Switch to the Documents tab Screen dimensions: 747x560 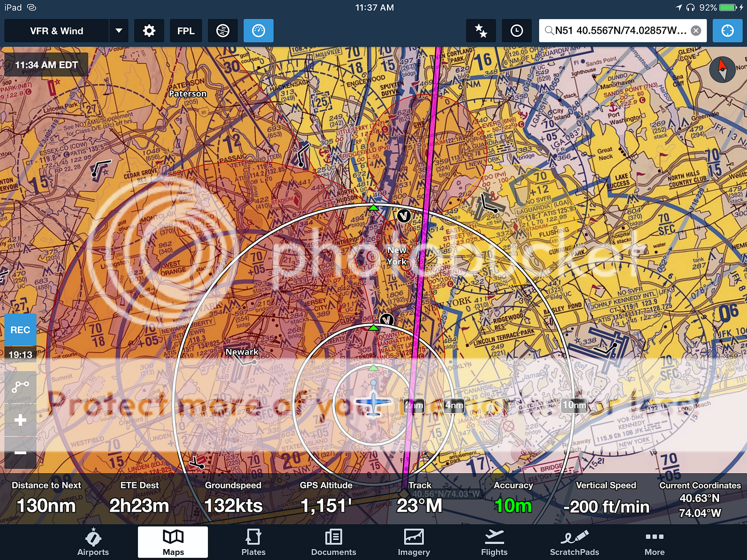(x=334, y=542)
